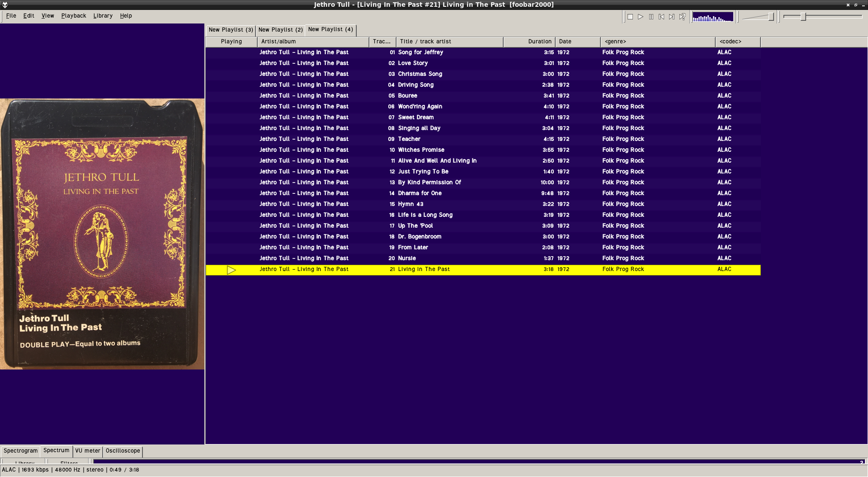This screenshot has height=477, width=868.
Task: Open the View menu
Action: tap(48, 16)
